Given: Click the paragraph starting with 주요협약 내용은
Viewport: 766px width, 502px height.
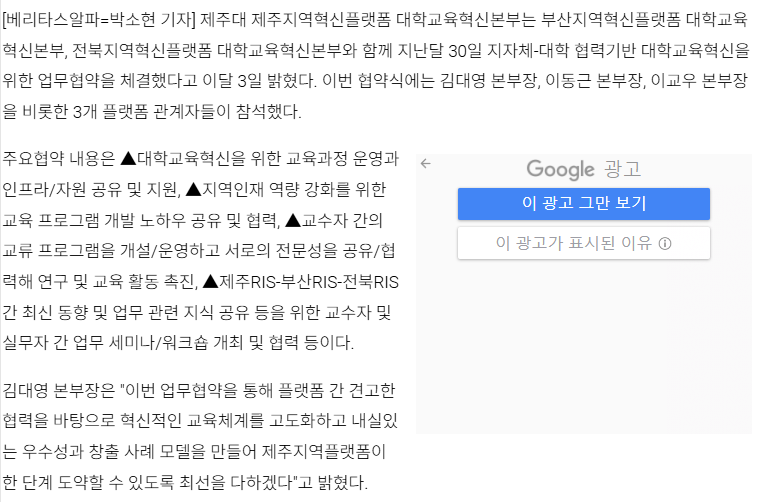Looking at the screenshot, I should point(201,251).
